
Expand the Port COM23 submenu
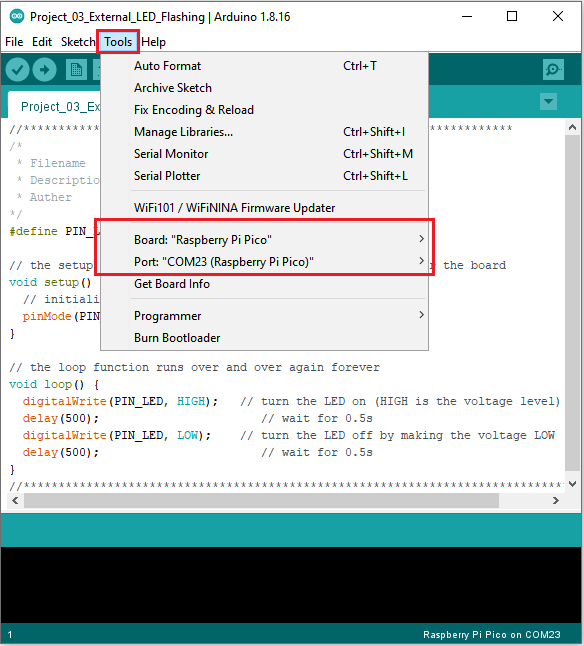[265, 262]
